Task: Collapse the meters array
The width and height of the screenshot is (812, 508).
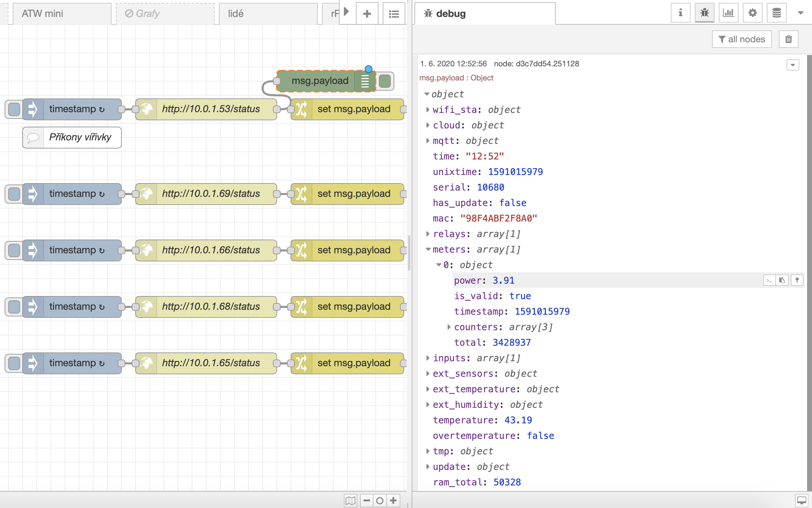Action: pyautogui.click(x=428, y=249)
